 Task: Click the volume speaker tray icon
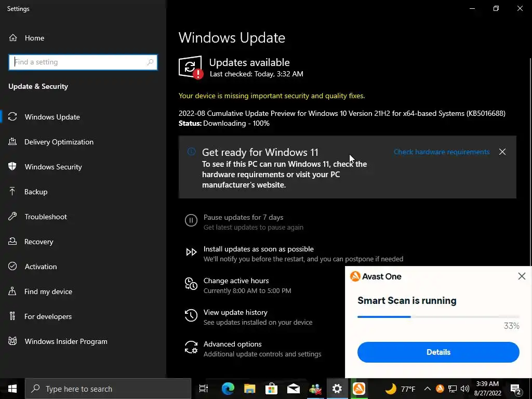[x=465, y=389]
